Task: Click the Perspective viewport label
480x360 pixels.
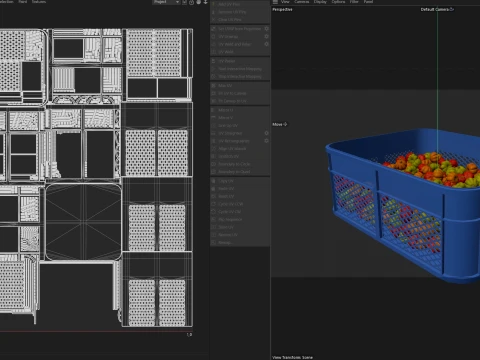Action: (x=282, y=10)
